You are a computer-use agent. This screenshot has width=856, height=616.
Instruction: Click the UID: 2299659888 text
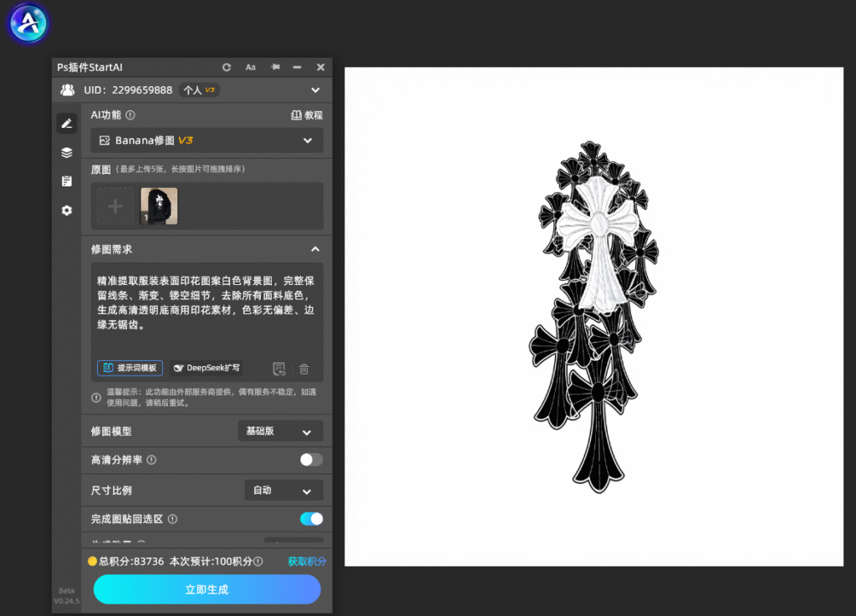point(128,90)
